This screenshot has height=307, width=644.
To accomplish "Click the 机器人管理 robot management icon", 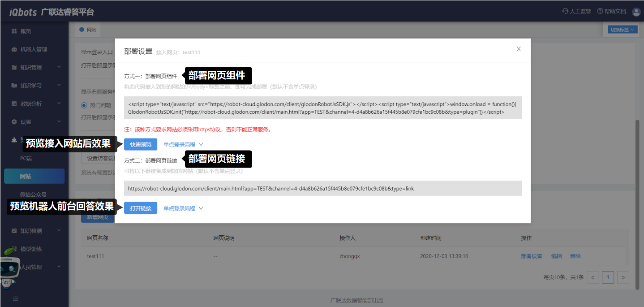I will pos(14,49).
